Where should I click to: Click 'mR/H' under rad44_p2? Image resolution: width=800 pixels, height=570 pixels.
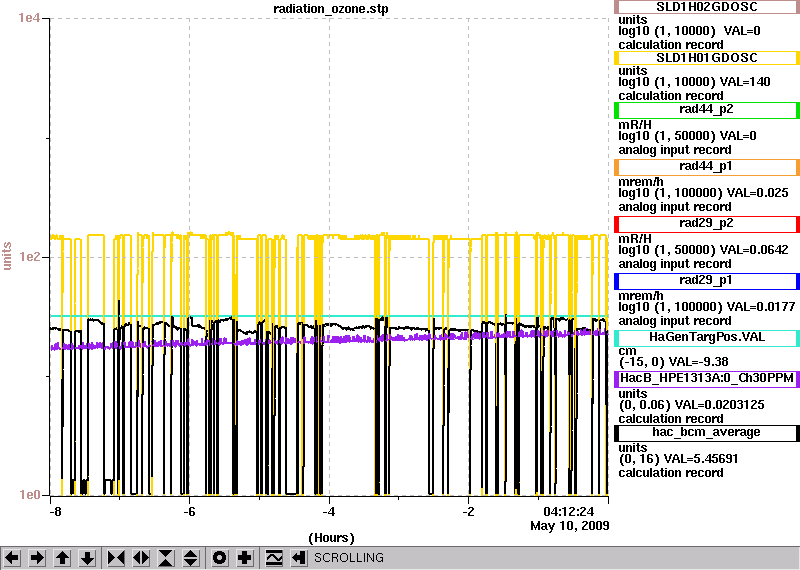tap(635, 125)
